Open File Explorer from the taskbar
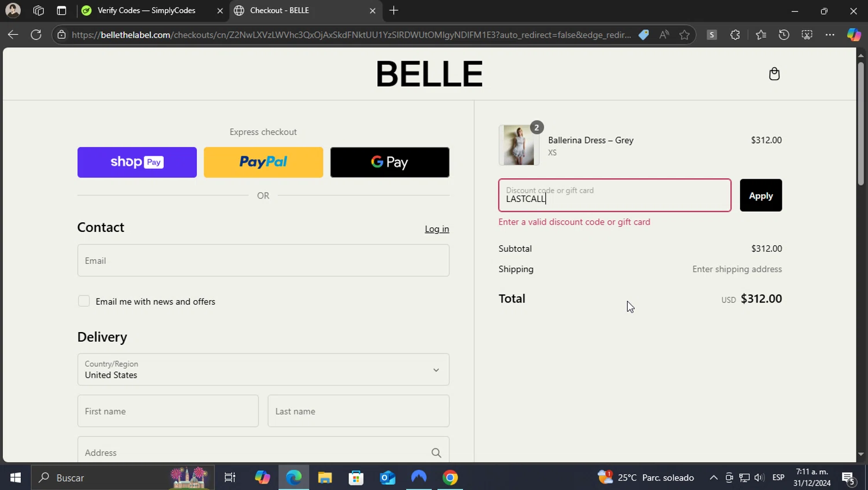Image resolution: width=868 pixels, height=490 pixels. (x=325, y=477)
